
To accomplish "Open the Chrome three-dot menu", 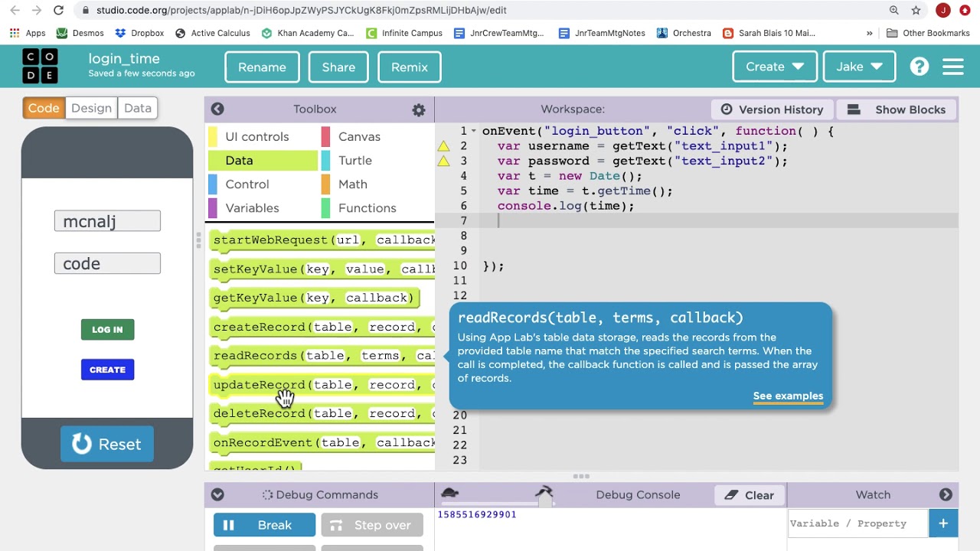I will pos(965,11).
